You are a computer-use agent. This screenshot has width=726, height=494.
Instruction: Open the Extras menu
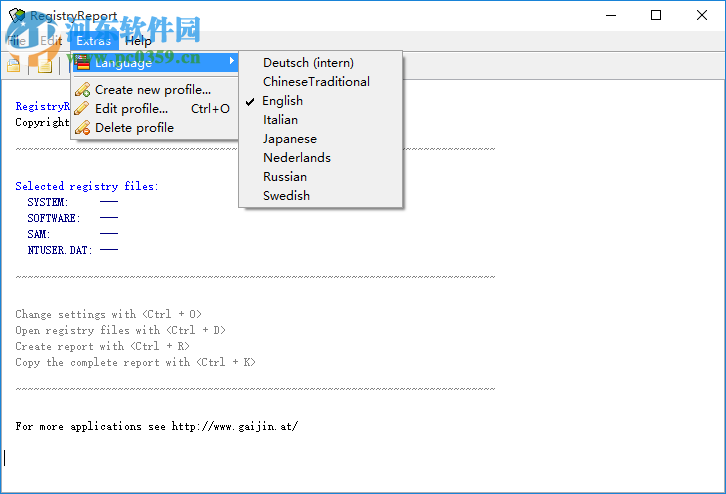click(x=94, y=41)
